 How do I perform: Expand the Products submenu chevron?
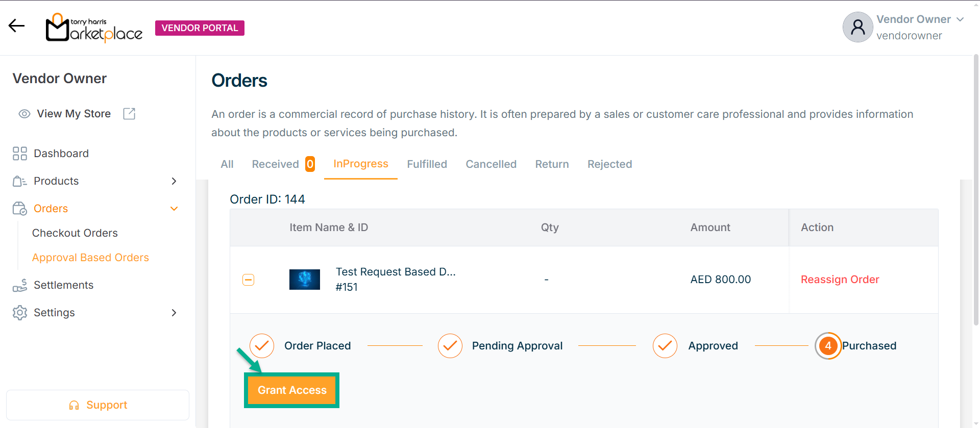[x=174, y=181]
